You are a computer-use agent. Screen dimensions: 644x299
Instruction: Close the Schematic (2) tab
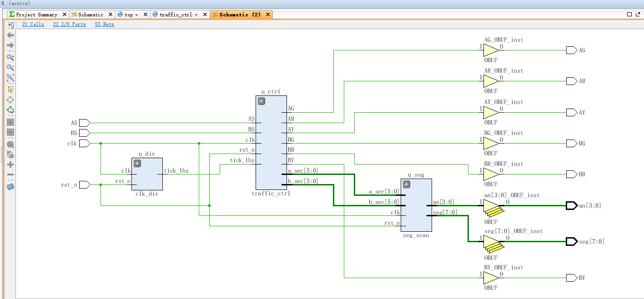coord(268,15)
